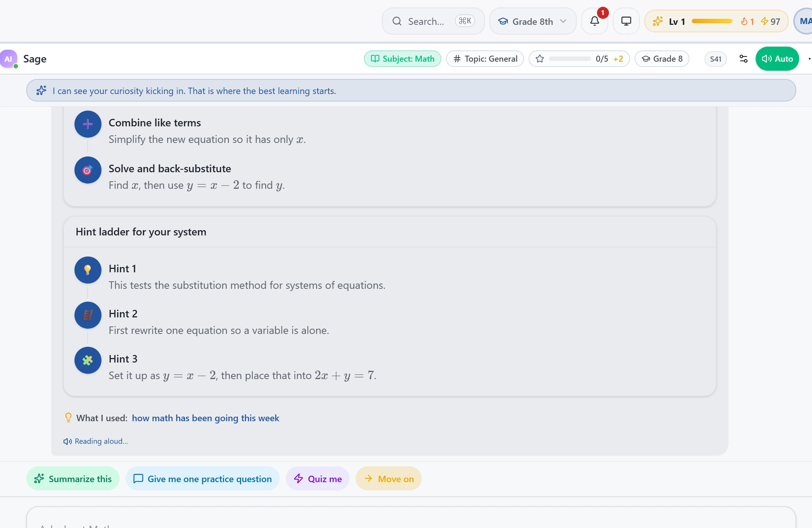Click the Summarize this button
This screenshot has width=812, height=528.
[x=73, y=479]
